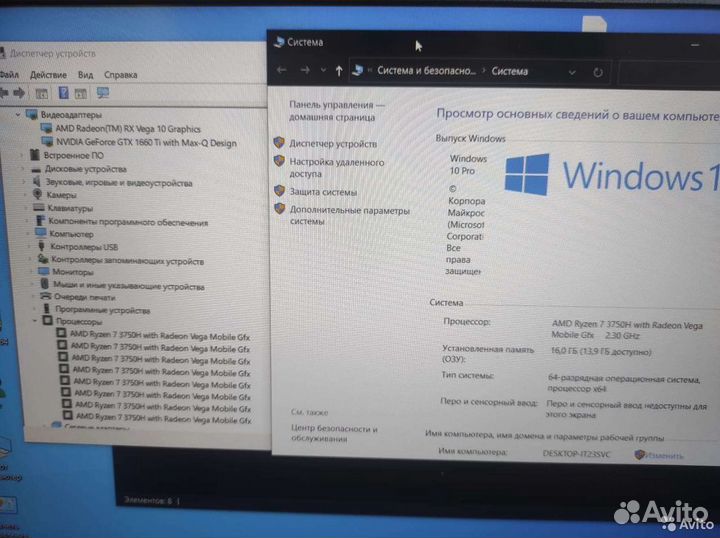This screenshot has width=720, height=538.
Task: Expand the Мониторы node
Action: [31, 272]
